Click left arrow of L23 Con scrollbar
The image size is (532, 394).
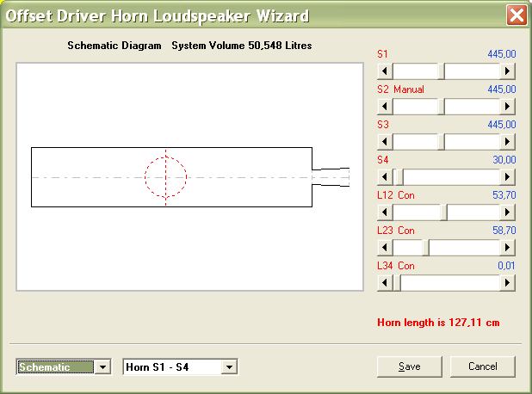(x=385, y=248)
